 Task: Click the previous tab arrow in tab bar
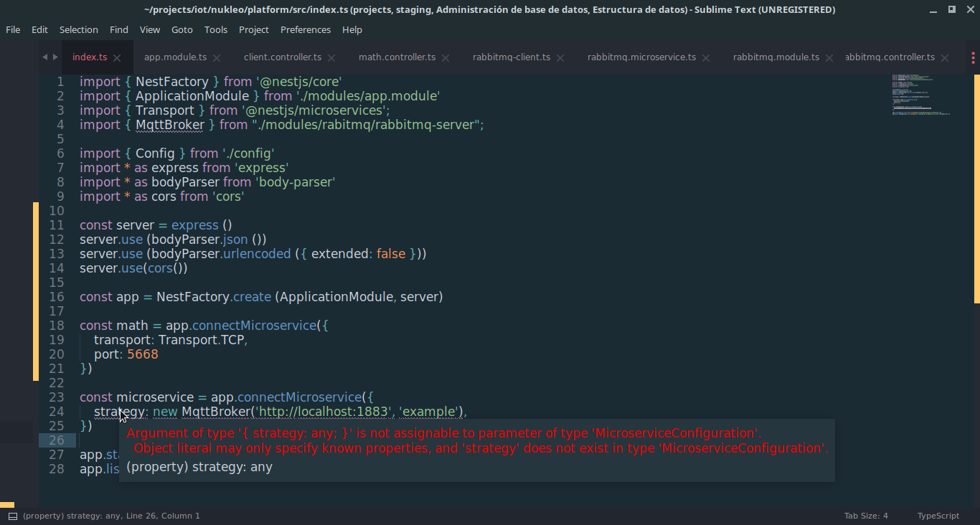click(44, 57)
